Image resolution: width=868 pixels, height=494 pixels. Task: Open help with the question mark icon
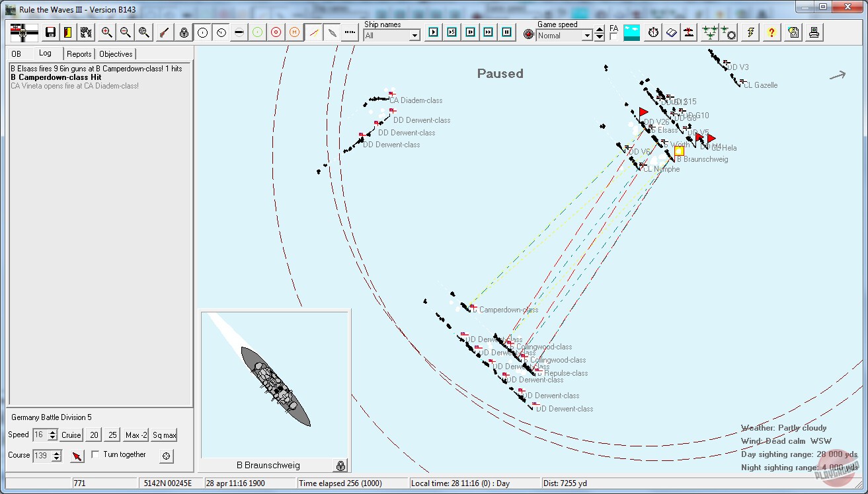point(771,32)
